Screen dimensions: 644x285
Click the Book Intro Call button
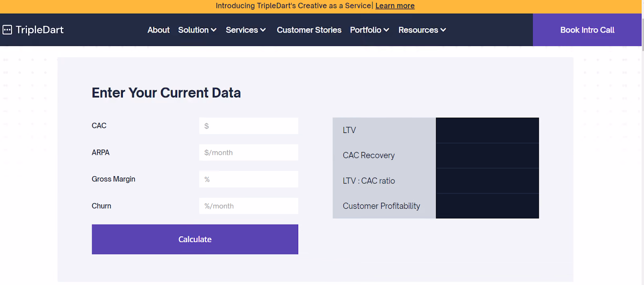tap(587, 30)
